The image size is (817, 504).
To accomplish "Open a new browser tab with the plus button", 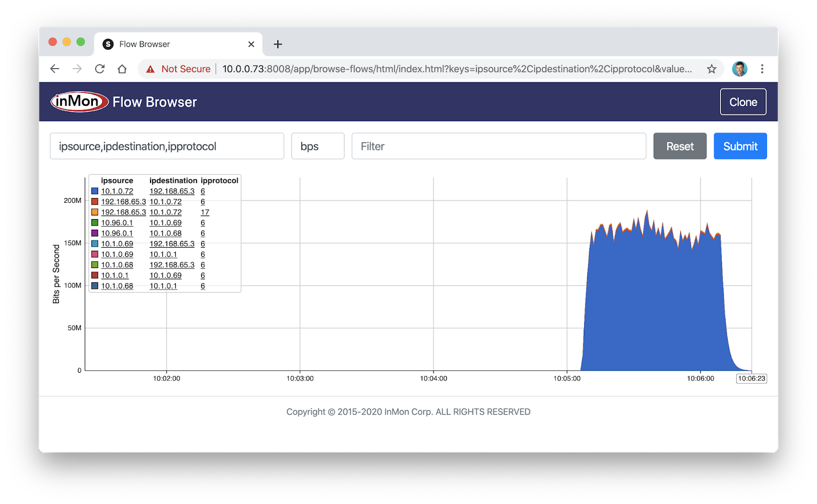I will [x=277, y=44].
